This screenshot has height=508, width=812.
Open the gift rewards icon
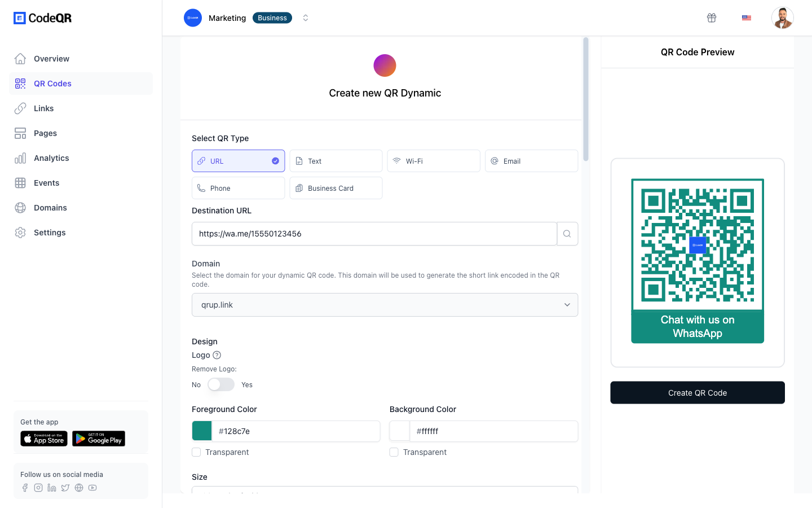click(x=712, y=18)
